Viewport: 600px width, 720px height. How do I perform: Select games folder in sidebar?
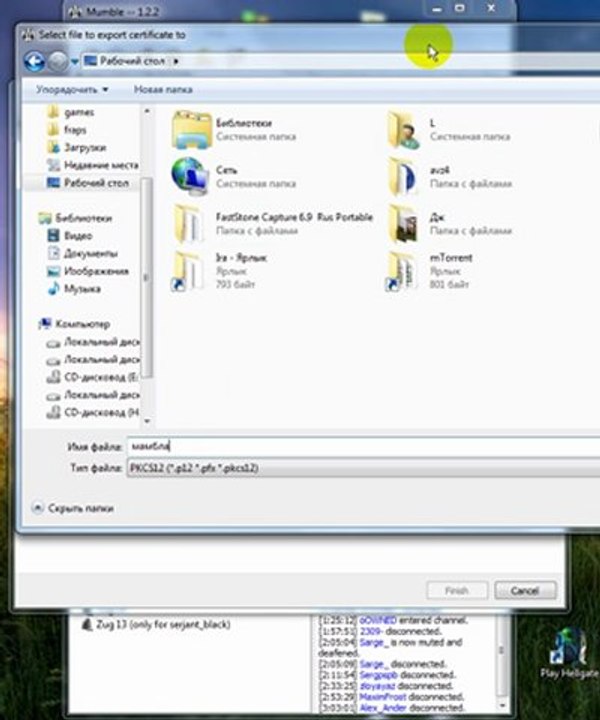(71, 112)
